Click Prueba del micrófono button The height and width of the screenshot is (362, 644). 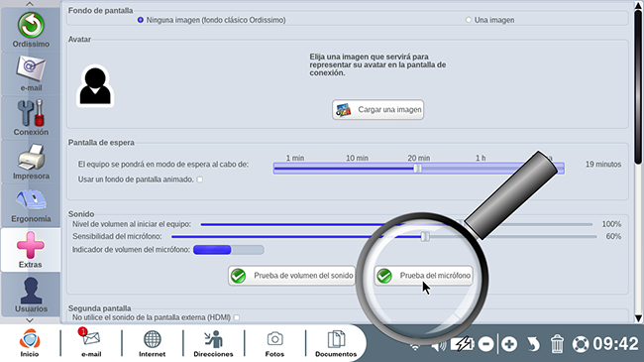tap(423, 276)
